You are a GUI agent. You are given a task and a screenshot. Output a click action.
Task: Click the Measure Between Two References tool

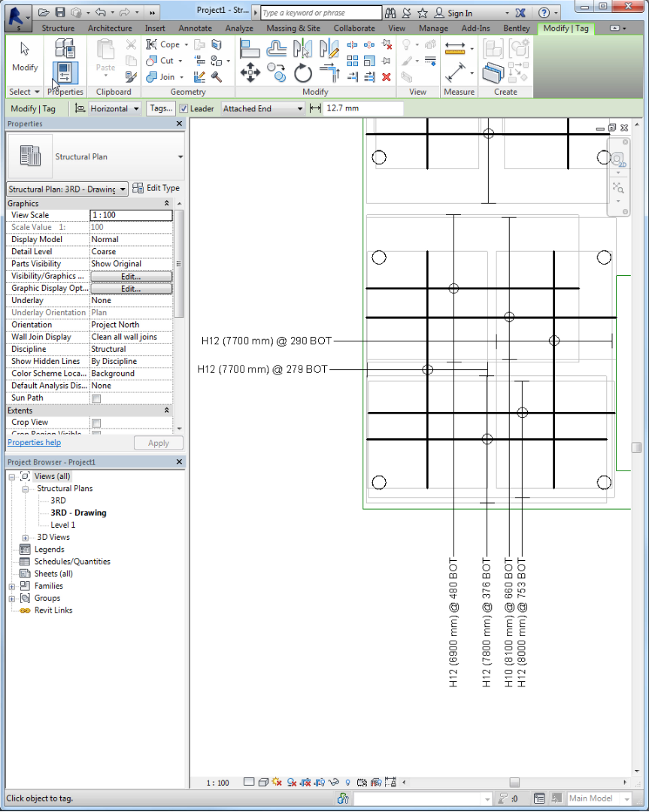pos(455,72)
